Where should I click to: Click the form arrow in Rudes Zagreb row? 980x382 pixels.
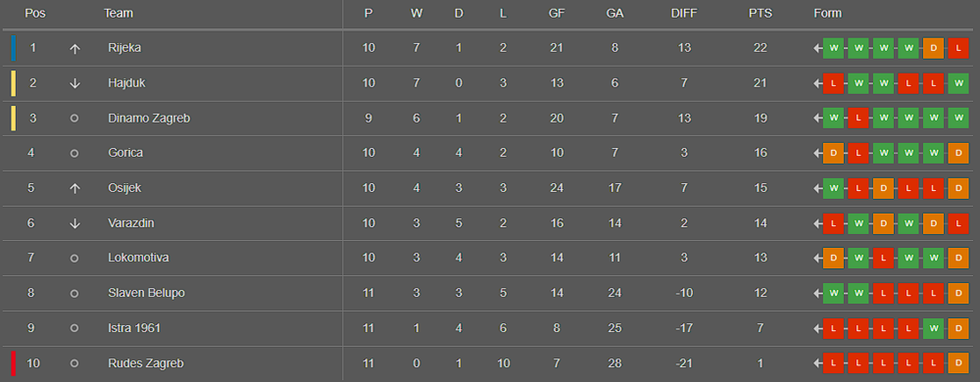click(817, 363)
